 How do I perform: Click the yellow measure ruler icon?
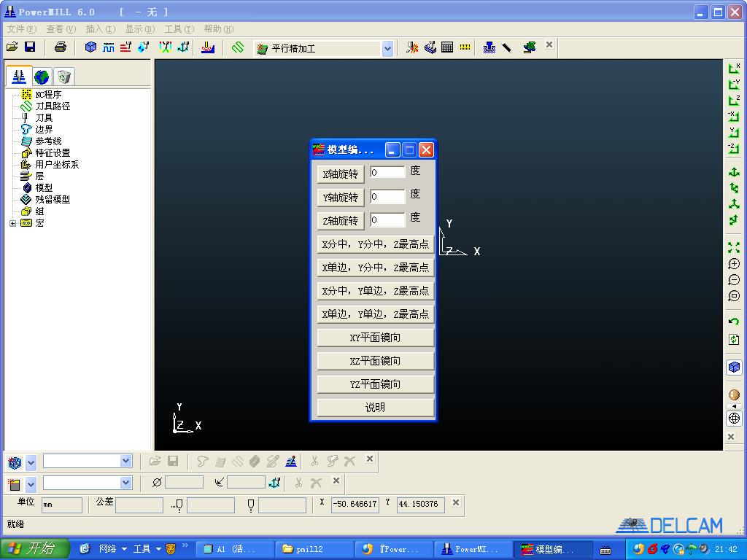465,47
